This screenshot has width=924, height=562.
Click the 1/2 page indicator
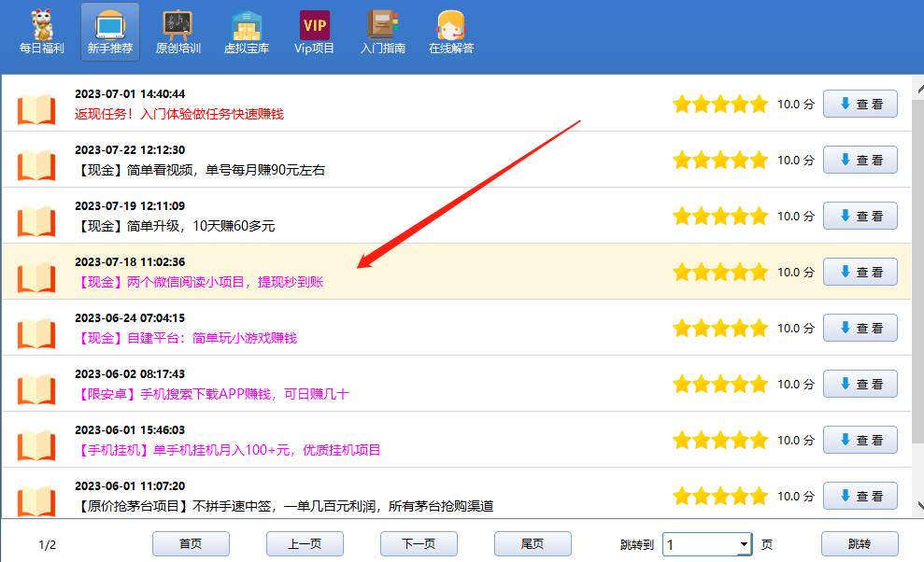[47, 545]
